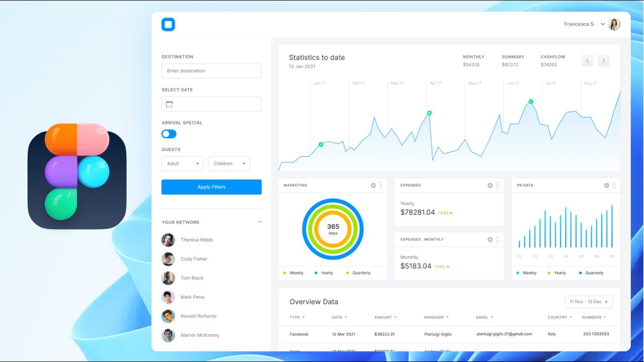The image size is (644, 362).
Task: Click Ronald Richards' avatar
Action: point(168,316)
